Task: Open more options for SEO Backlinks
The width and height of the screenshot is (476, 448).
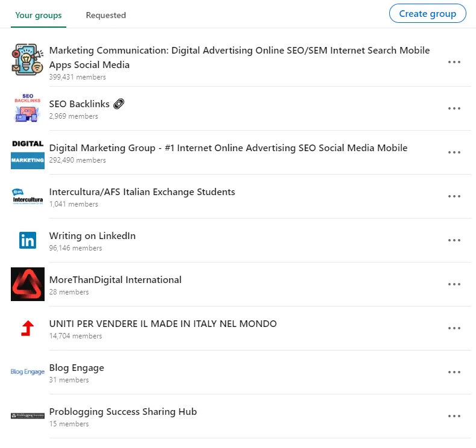Action: pyautogui.click(x=454, y=108)
